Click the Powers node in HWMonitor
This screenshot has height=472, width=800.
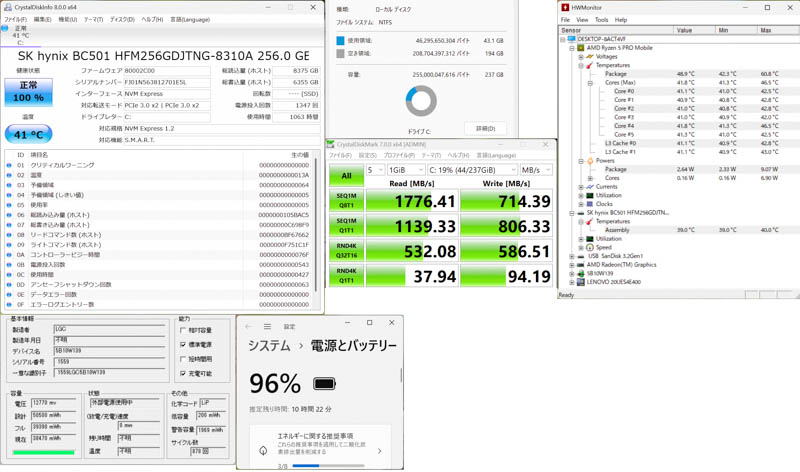[606, 161]
